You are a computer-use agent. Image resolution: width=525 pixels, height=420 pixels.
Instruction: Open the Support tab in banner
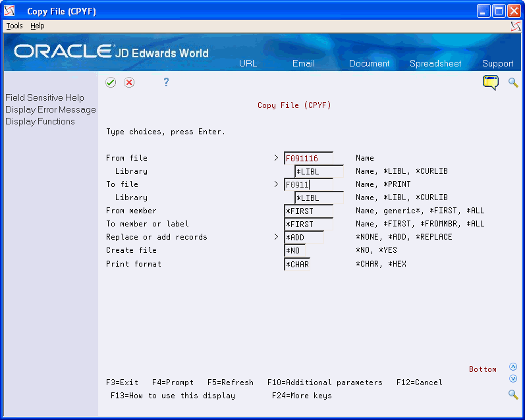pos(497,63)
